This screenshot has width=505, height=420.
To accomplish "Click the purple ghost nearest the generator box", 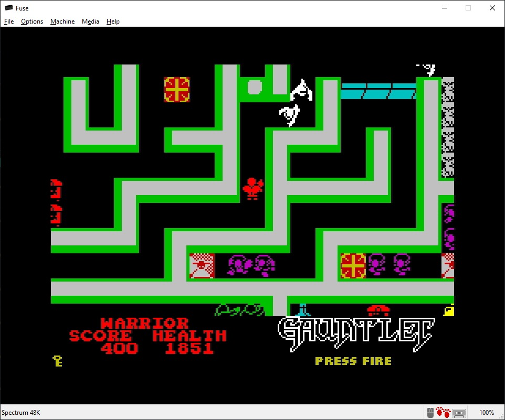I will (240, 265).
